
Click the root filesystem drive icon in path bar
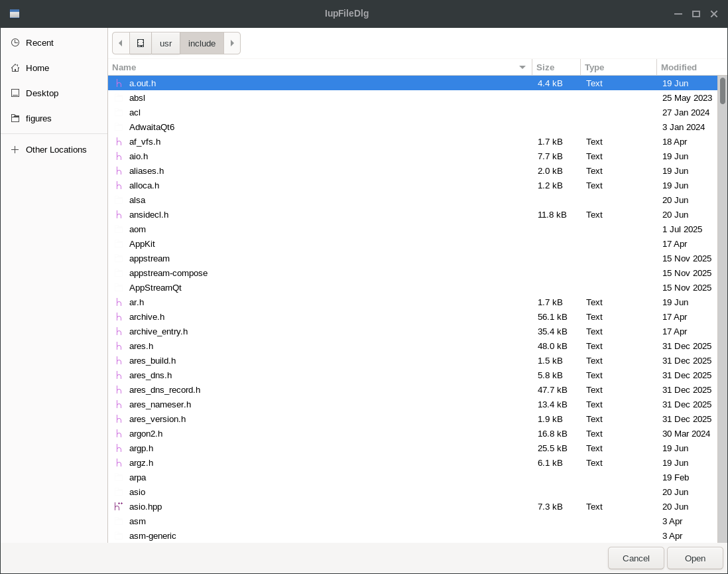pos(140,43)
